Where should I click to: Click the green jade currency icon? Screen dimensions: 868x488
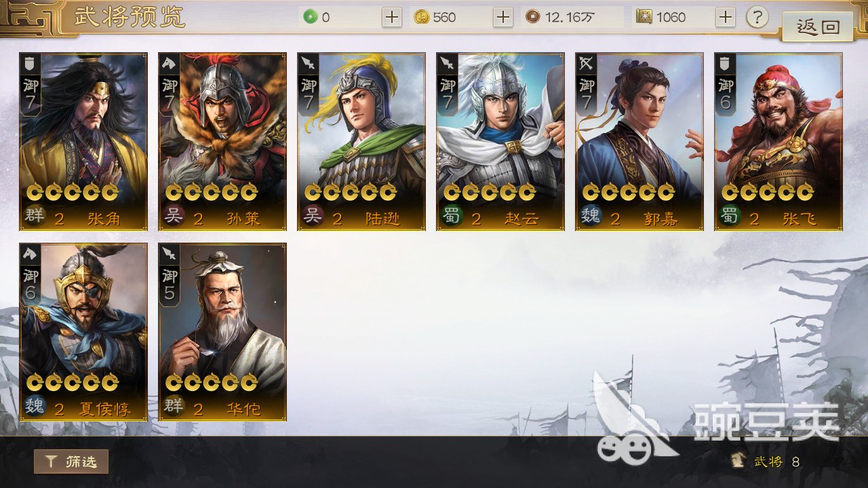pyautogui.click(x=311, y=17)
